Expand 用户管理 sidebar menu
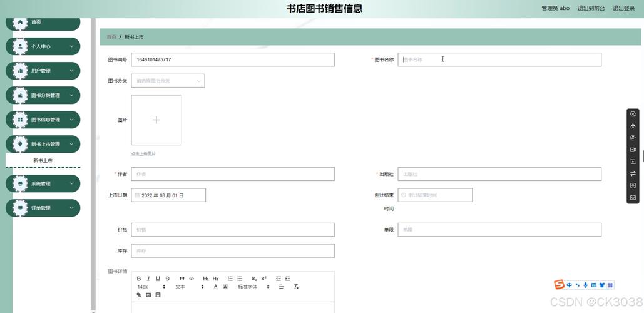This screenshot has width=644, height=313. (43, 71)
